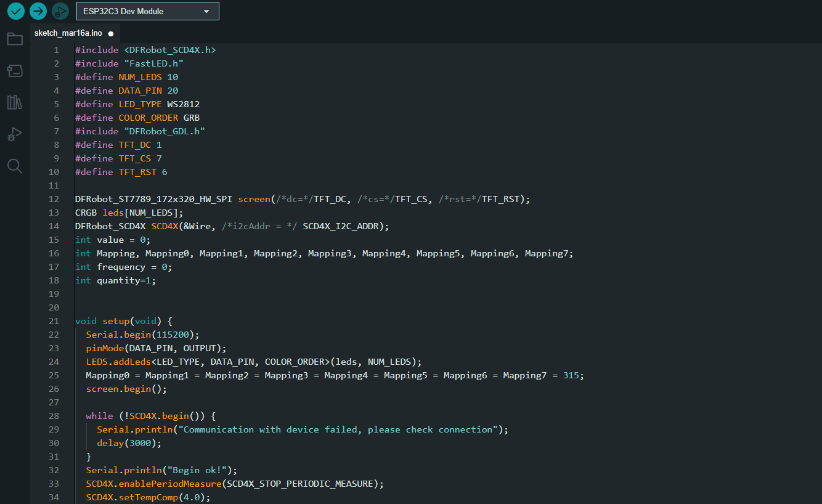Click on "void setup(void) {" line
Screen dimensions: 822x504
pyautogui.click(x=123, y=321)
